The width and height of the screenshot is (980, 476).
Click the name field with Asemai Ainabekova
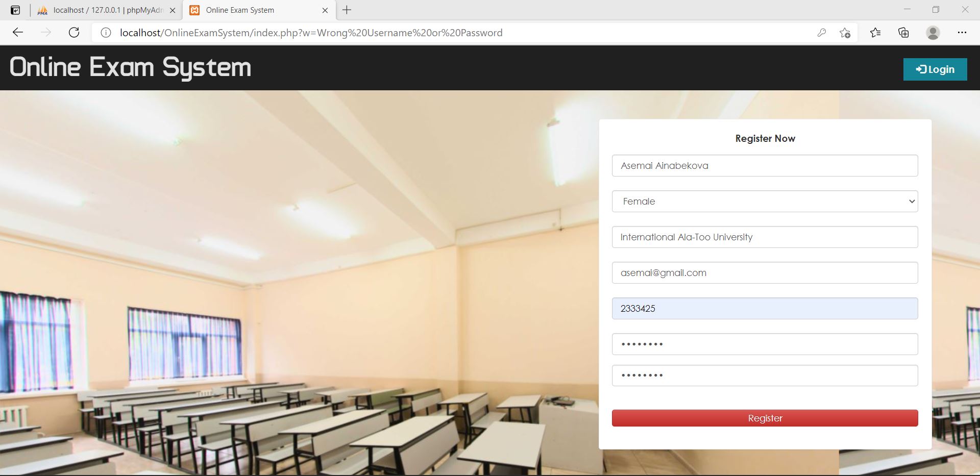[x=765, y=166]
